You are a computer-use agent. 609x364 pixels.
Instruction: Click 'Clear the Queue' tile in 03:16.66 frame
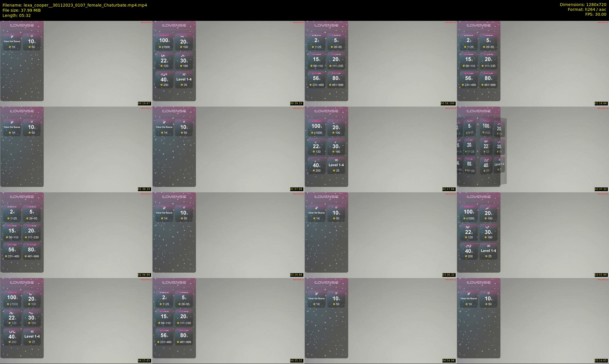pos(164,213)
